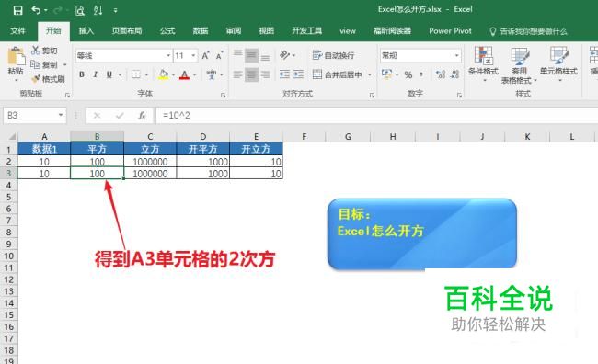The height and width of the screenshot is (364, 598).
Task: Switch to the Power Pivot tab
Action: [x=450, y=31]
